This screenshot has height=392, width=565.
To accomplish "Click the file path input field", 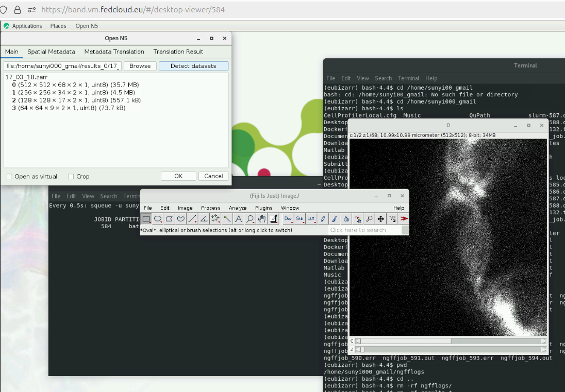I will (63, 66).
